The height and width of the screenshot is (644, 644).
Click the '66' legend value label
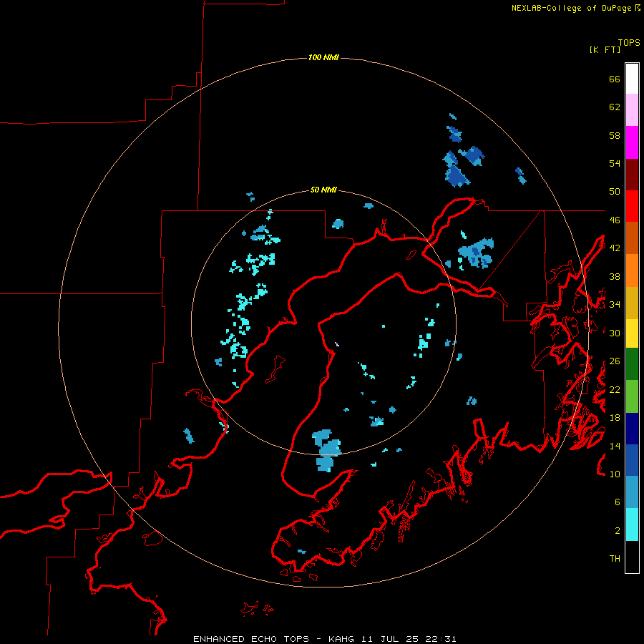[615, 79]
